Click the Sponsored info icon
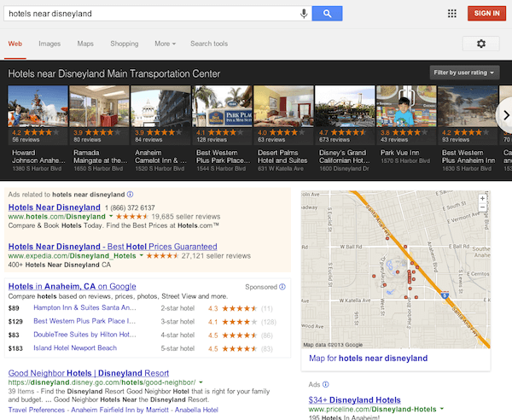Viewport: 512px width, 420px height. click(283, 288)
